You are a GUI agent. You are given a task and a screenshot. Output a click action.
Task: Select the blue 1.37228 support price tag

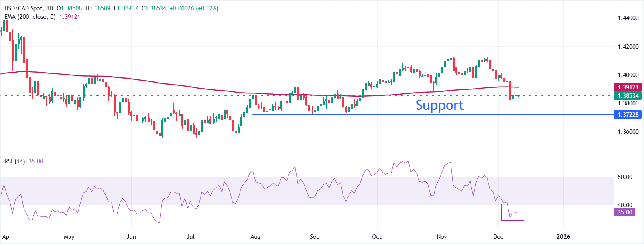click(x=628, y=115)
